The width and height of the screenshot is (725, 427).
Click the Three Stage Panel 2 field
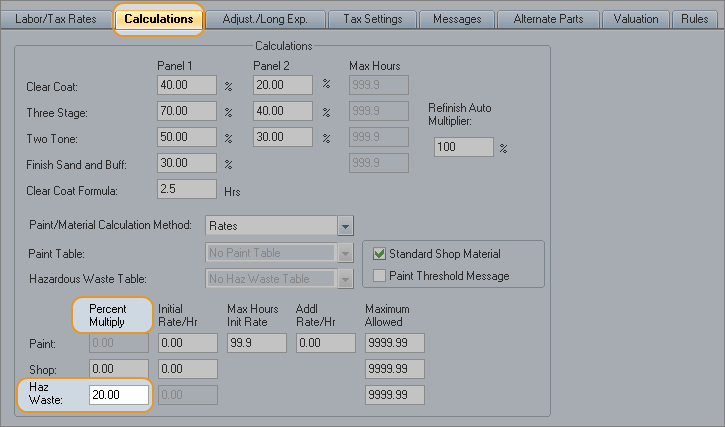coord(283,112)
